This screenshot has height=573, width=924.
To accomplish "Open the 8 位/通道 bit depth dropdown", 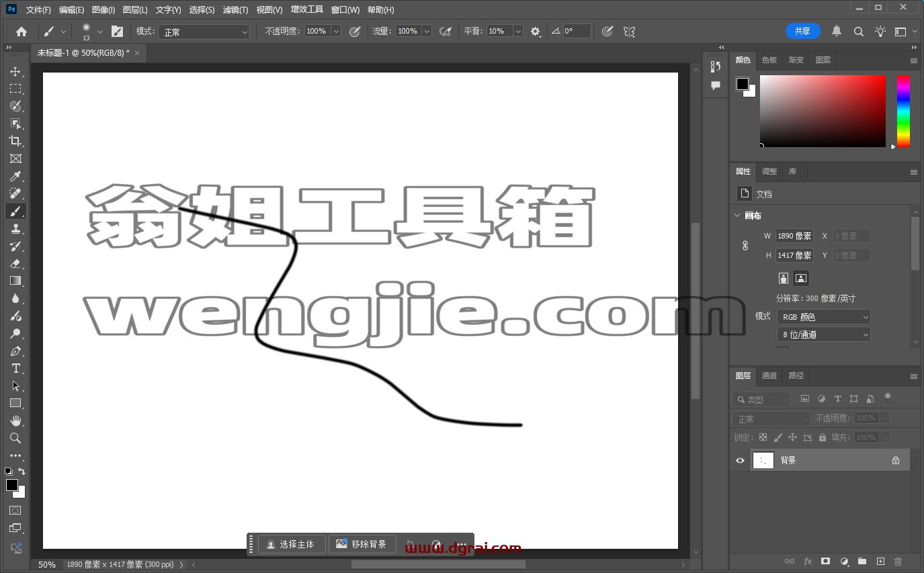I will (x=824, y=334).
